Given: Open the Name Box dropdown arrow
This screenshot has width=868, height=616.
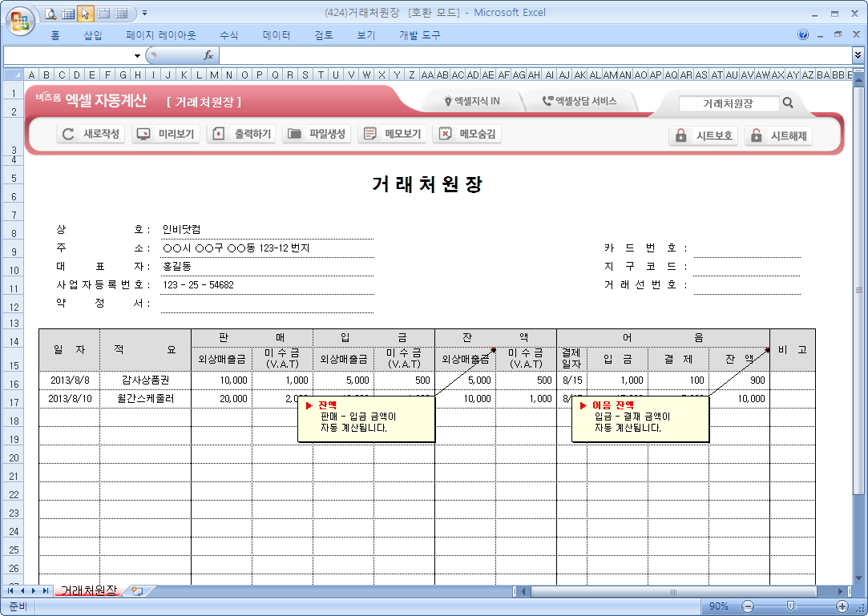Looking at the screenshot, I should [x=137, y=55].
